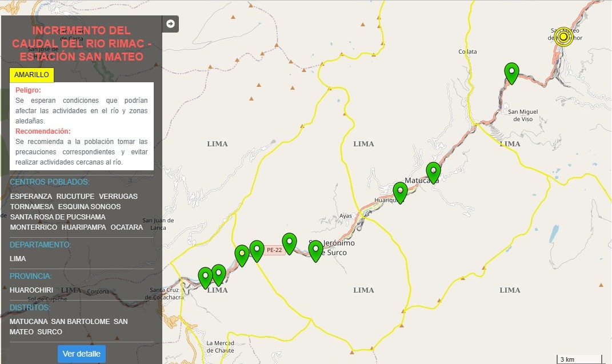Click the PE-22 road label on the map
612x364 pixels.
click(274, 250)
